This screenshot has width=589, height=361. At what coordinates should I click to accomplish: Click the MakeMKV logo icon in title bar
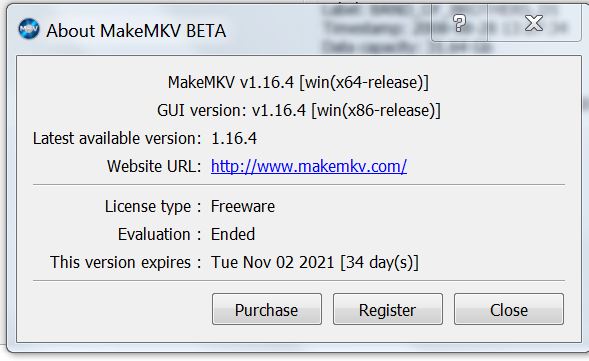29,29
